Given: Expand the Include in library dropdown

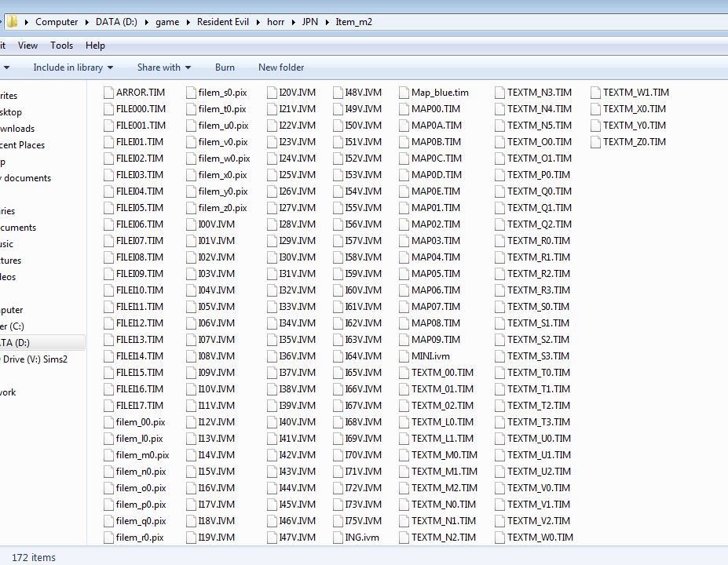Looking at the screenshot, I should (x=72, y=67).
